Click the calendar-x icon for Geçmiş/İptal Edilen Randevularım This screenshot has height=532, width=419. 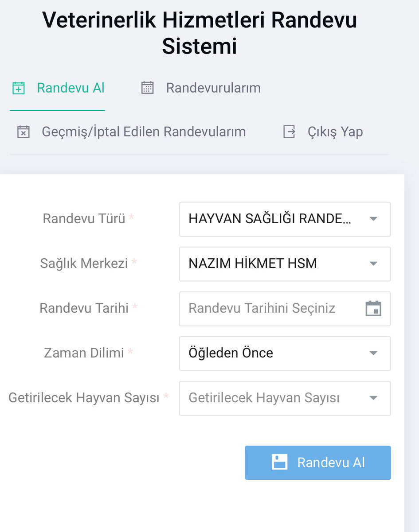tap(23, 132)
